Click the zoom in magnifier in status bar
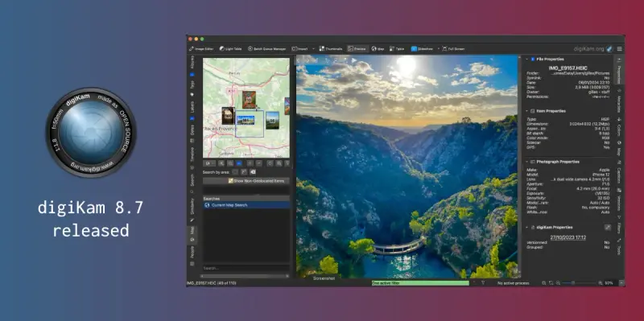644x321 pixels. tap(600, 283)
